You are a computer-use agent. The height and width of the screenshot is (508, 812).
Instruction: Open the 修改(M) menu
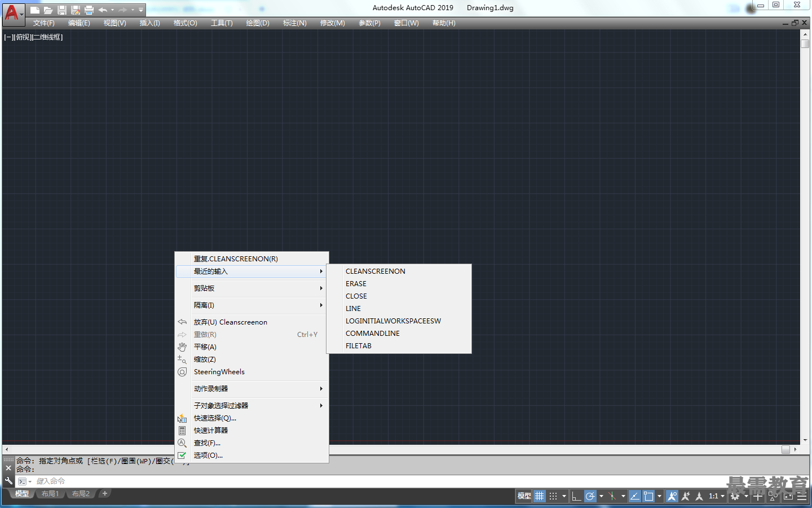(332, 23)
